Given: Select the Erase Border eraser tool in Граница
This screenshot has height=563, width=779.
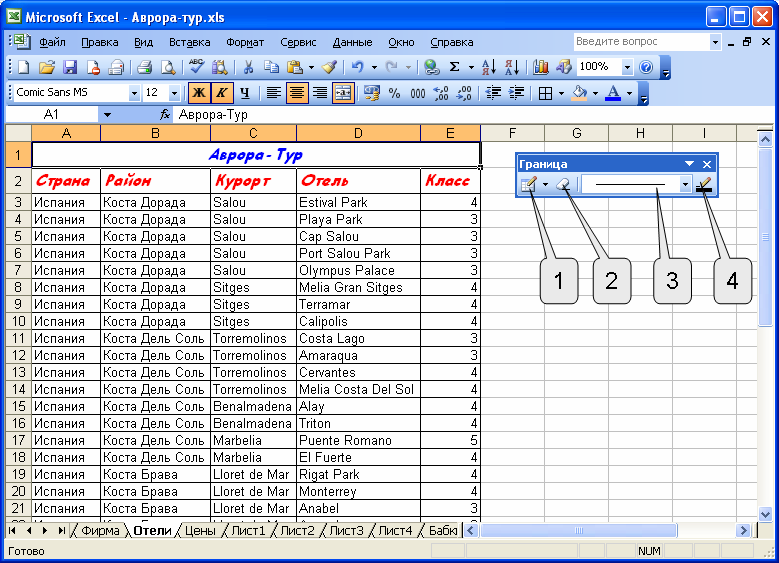Looking at the screenshot, I should (563, 184).
